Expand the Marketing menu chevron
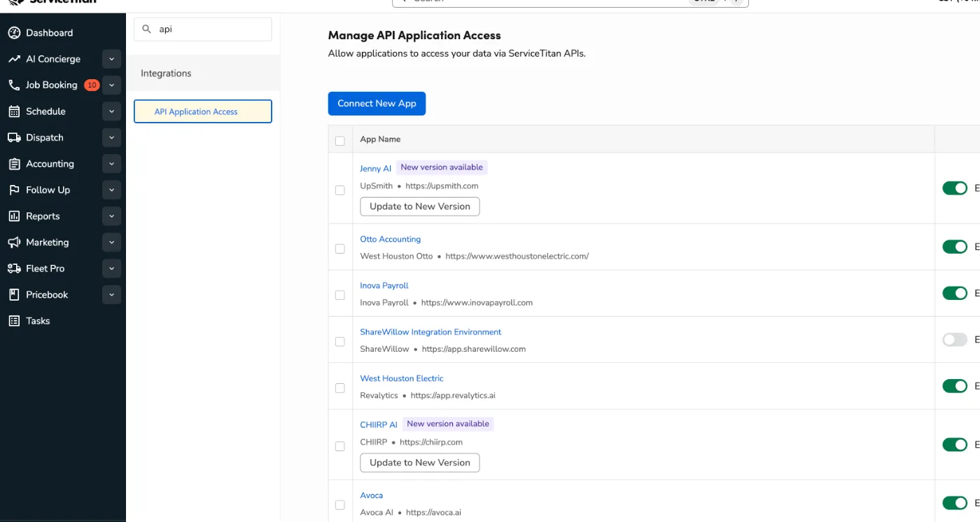Viewport: 980px width, 522px height. coord(111,242)
